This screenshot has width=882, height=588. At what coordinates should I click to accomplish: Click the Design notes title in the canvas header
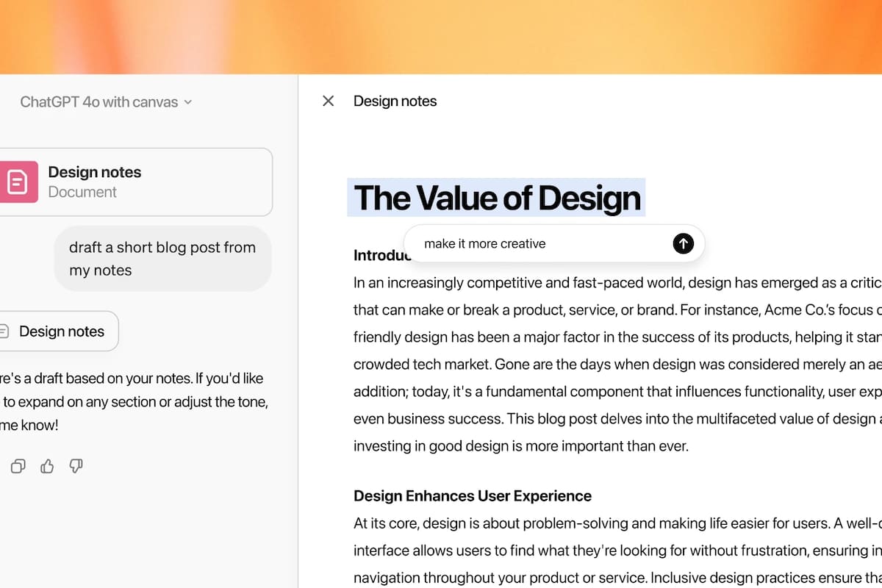click(x=395, y=101)
